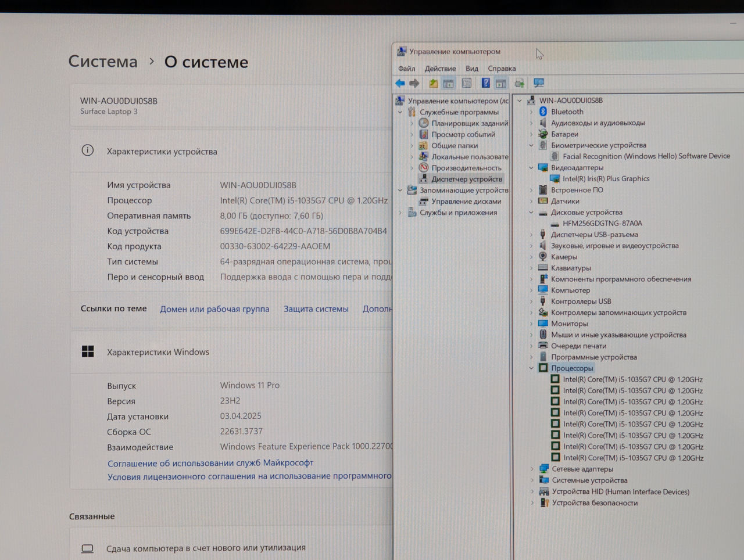
Task: Click the Камеры camera icon
Action: [x=543, y=256]
